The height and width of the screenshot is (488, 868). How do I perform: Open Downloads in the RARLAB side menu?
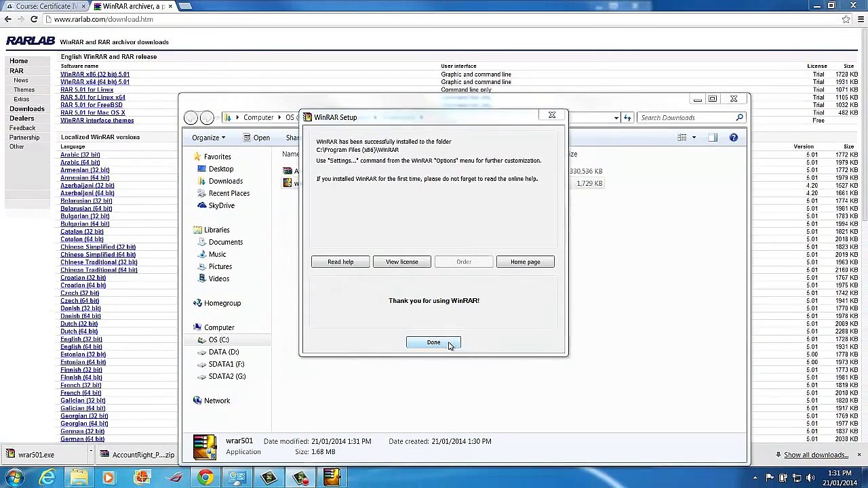(26, 108)
